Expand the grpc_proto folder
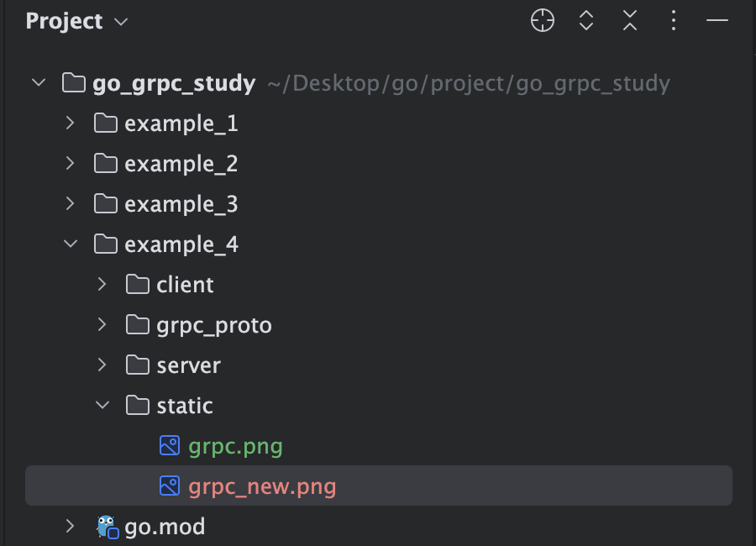 tap(102, 324)
